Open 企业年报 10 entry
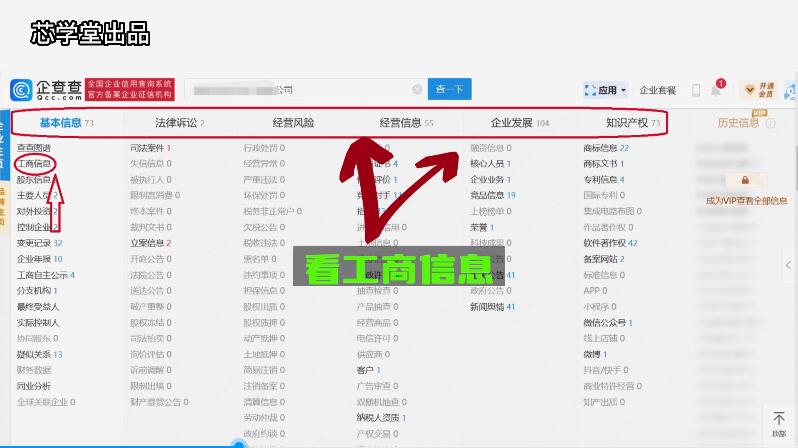 click(39, 259)
